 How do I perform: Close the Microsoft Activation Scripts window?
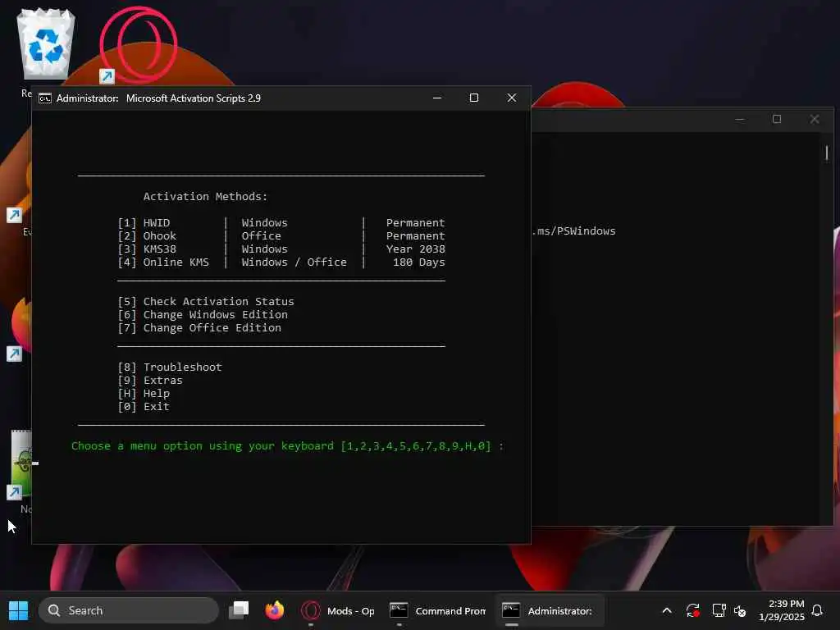point(512,98)
